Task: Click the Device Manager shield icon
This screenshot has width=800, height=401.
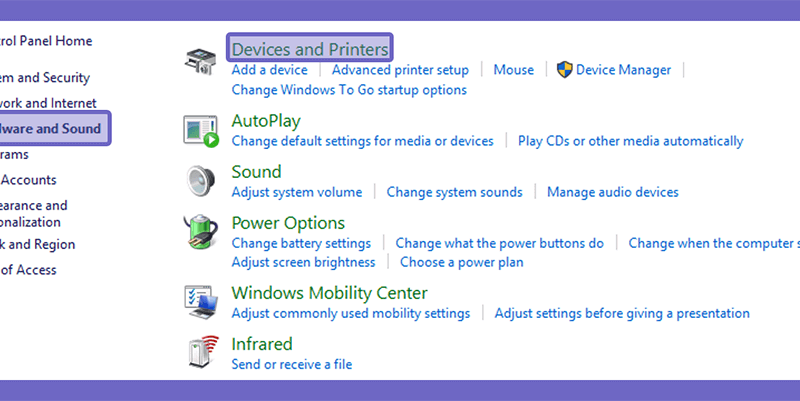Action: [x=564, y=70]
